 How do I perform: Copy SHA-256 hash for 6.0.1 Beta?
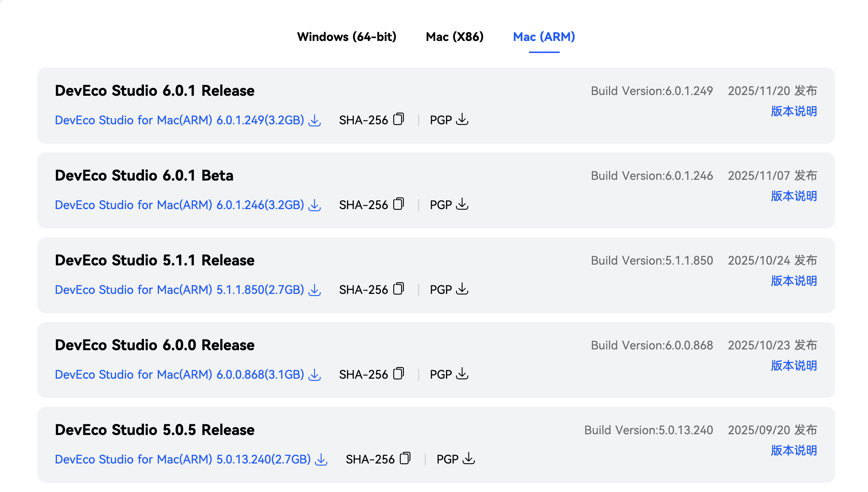pos(398,204)
